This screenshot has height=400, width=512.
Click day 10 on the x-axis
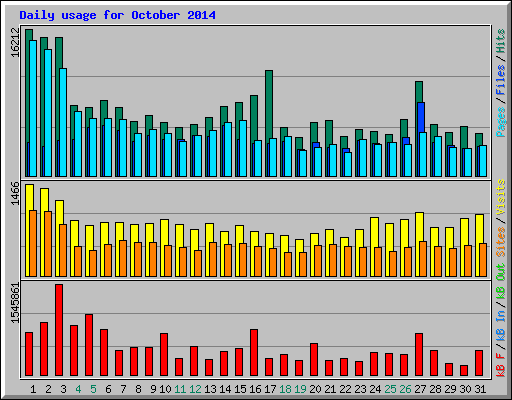tap(165, 389)
